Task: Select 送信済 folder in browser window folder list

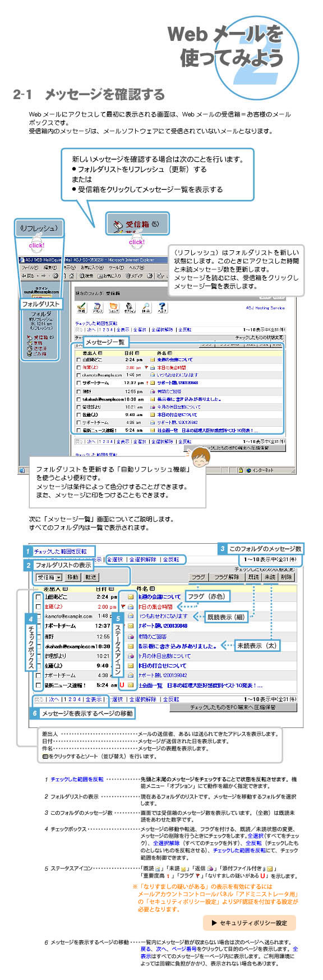Action: (40, 348)
